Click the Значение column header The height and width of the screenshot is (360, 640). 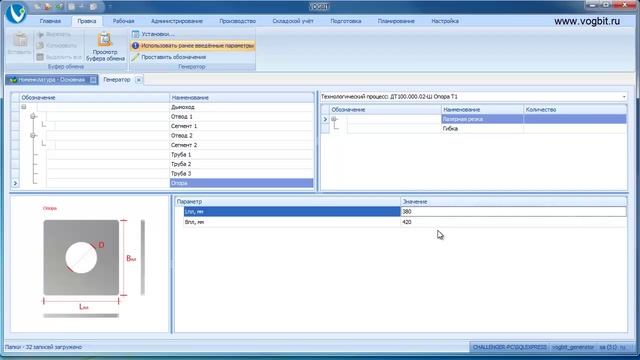tap(514, 202)
